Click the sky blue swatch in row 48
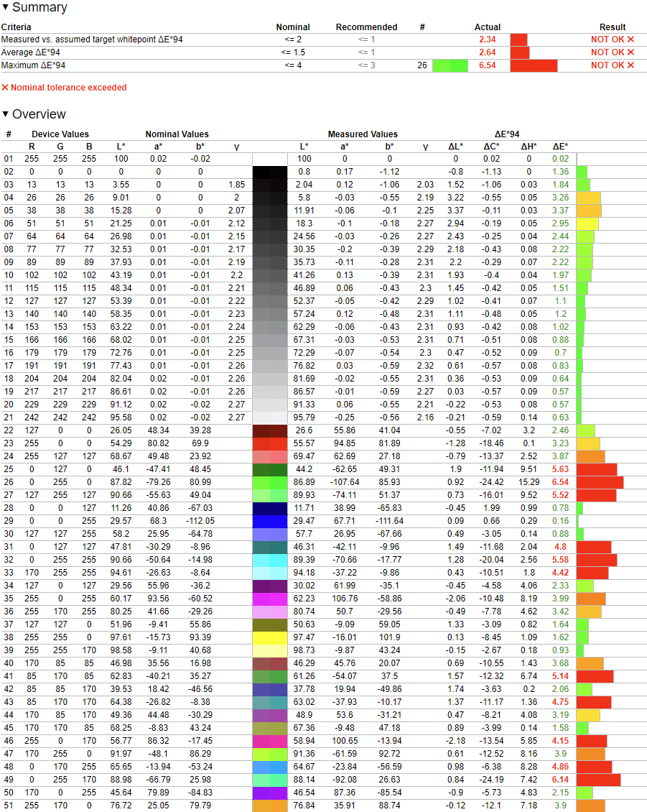647x812 pixels. (270, 767)
